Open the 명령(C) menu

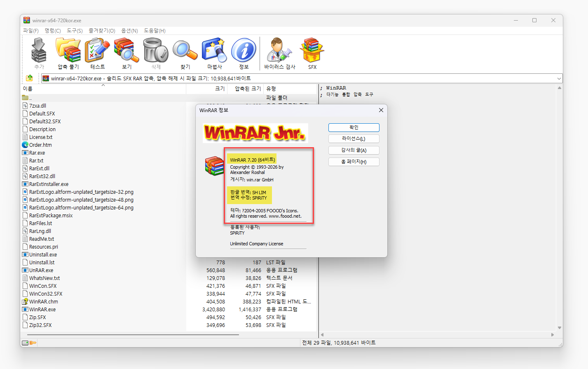point(53,31)
